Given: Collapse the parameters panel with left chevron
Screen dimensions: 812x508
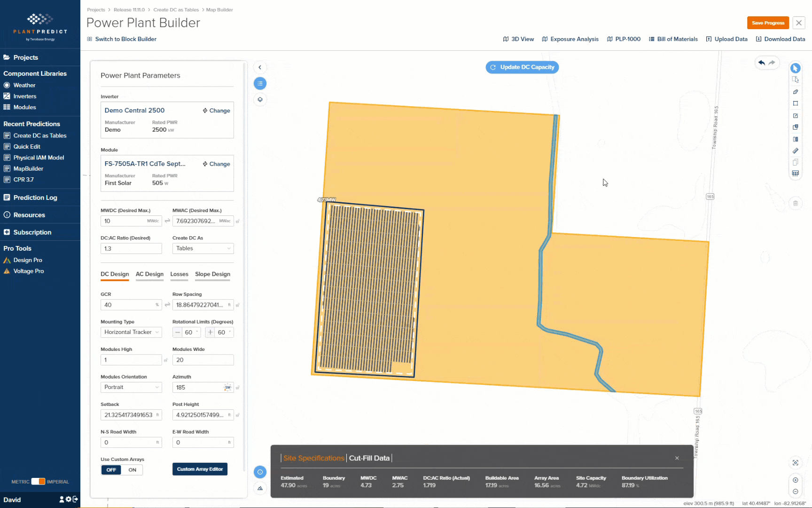Looking at the screenshot, I should click(x=260, y=67).
